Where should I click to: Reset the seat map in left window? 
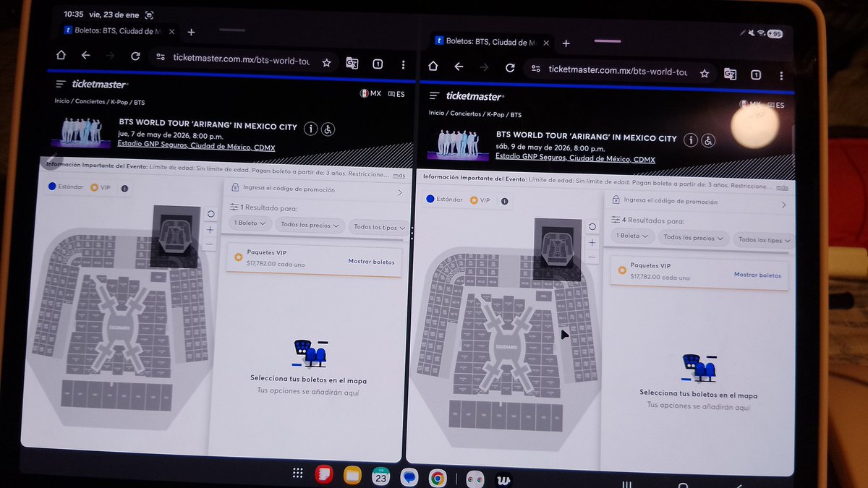click(210, 214)
